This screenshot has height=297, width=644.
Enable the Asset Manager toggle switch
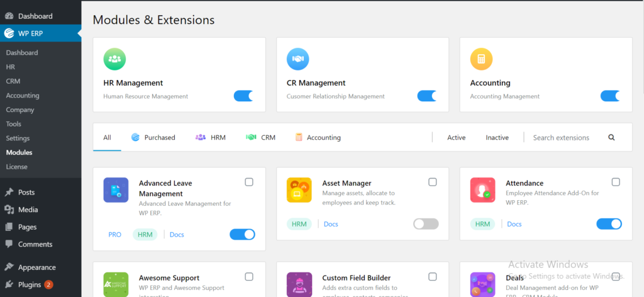tap(426, 224)
